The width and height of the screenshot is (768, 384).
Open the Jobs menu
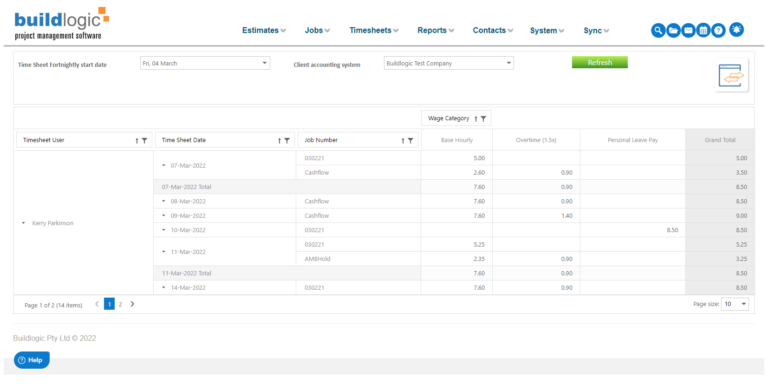pyautogui.click(x=317, y=30)
